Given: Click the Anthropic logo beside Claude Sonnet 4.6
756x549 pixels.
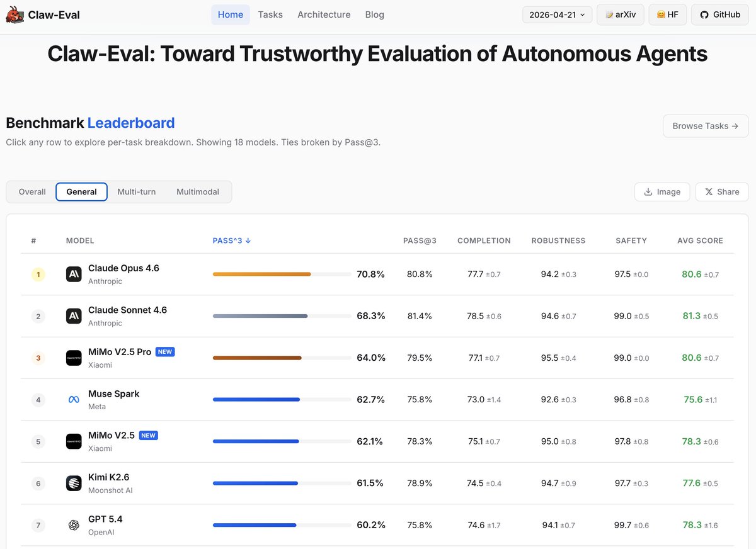Looking at the screenshot, I should (74, 316).
